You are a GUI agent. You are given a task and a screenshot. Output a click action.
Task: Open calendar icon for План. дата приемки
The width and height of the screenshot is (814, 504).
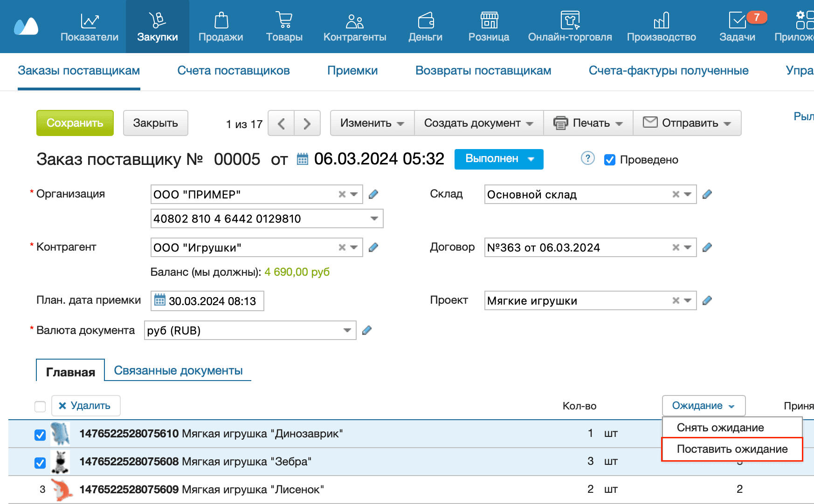click(x=160, y=300)
